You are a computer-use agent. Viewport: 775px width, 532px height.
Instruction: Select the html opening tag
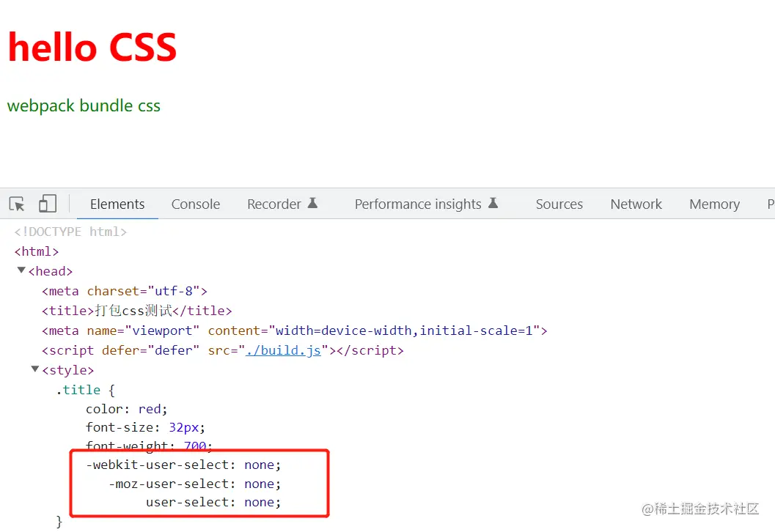pos(37,251)
